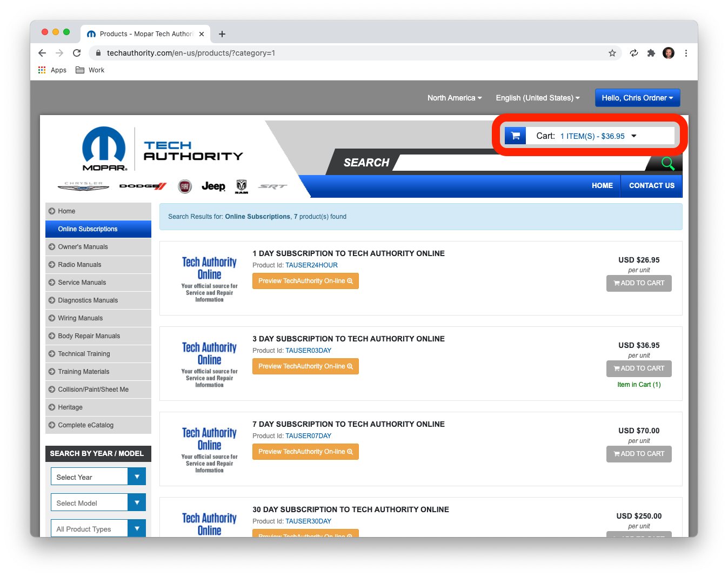Viewport: 728px width, 577px height.
Task: Click the blue shopping cart icon
Action: 516,136
